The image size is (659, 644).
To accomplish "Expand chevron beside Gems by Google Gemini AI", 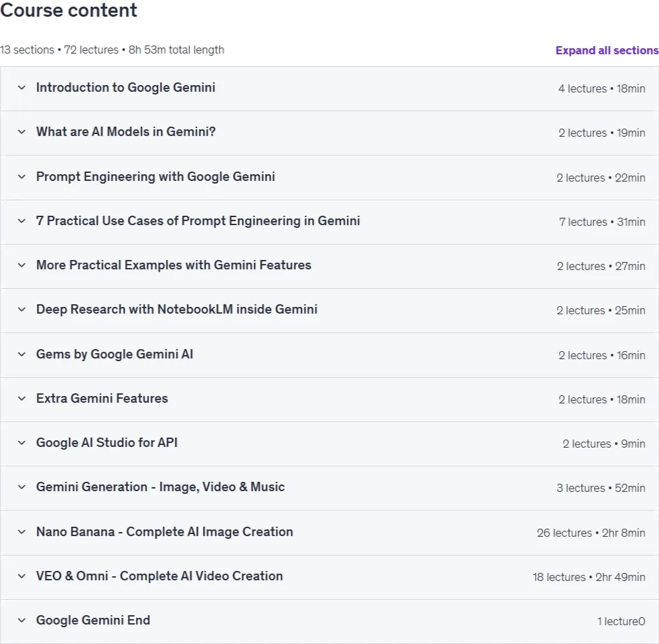I will click(x=21, y=355).
